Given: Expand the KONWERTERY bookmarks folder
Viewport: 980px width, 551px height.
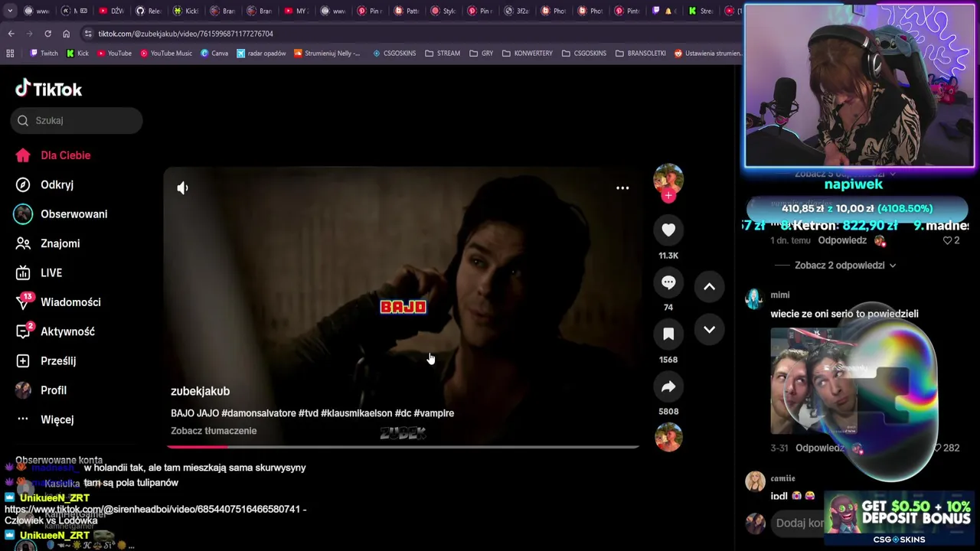Looking at the screenshot, I should coord(528,54).
